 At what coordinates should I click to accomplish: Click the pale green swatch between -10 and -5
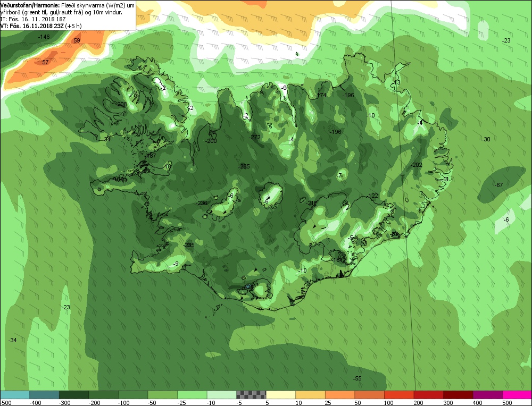(x=221, y=395)
